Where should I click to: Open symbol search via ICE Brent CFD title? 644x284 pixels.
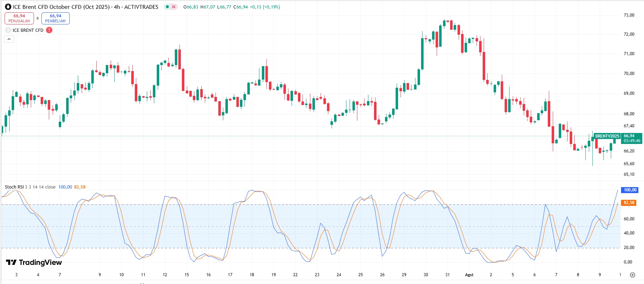61,7
